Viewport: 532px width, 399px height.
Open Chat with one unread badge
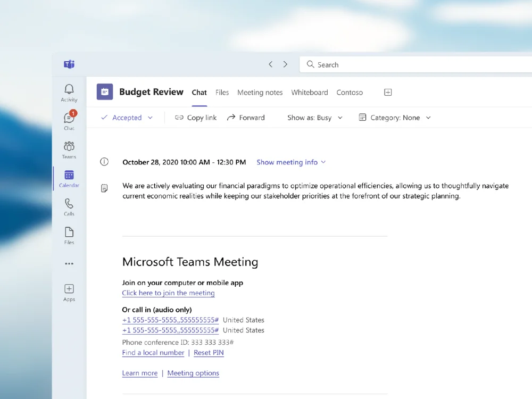coord(69,120)
